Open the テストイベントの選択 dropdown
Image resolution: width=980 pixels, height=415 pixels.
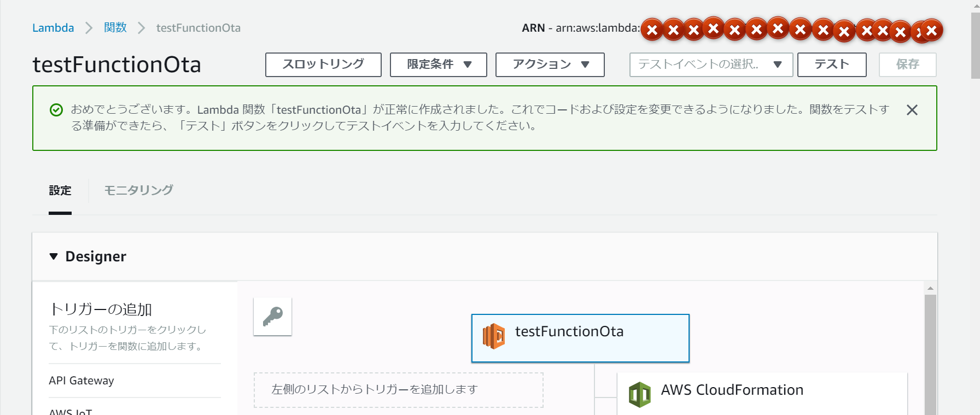pyautogui.click(x=711, y=65)
